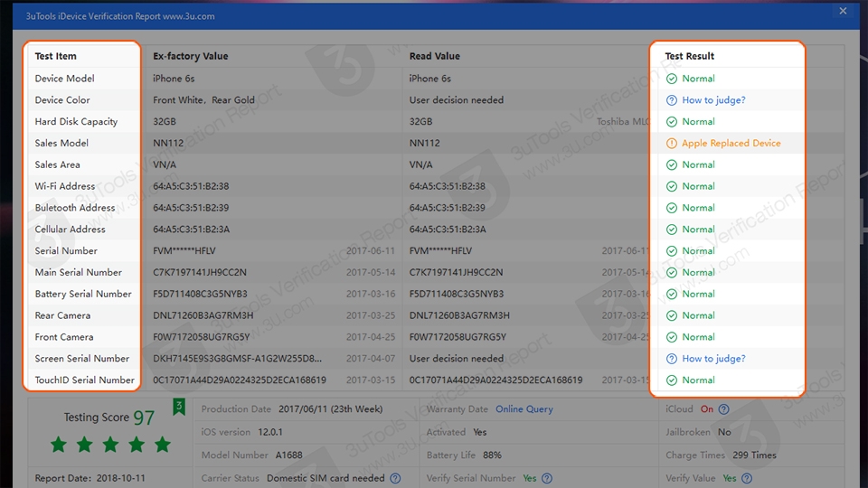Click the Jailbroken No value
Image resolution: width=868 pixels, height=488 pixels.
[724, 432]
